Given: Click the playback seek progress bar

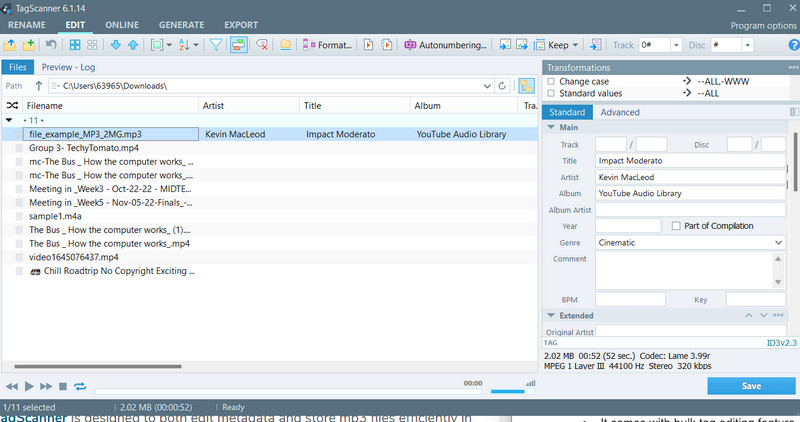Looking at the screenshot, I should pyautogui.click(x=270, y=386).
